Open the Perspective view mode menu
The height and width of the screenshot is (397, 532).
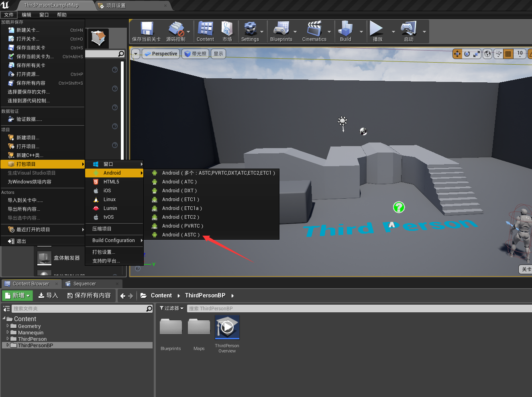[x=161, y=54]
